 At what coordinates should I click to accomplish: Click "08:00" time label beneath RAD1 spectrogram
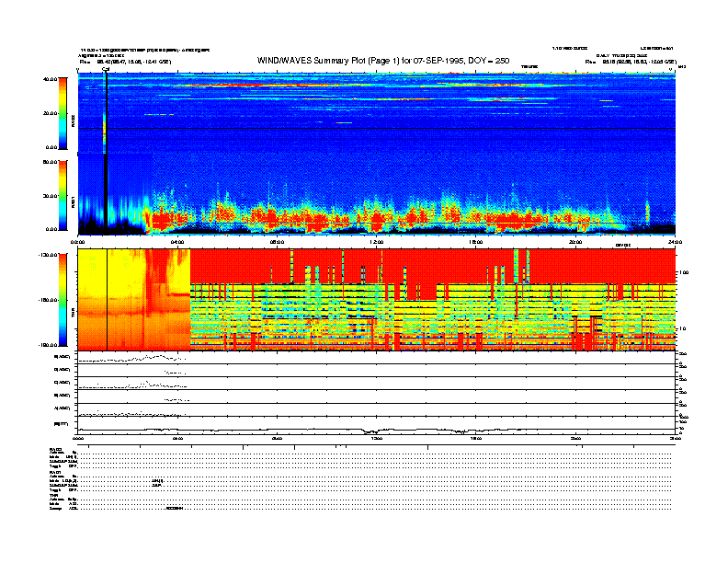pyautogui.click(x=278, y=242)
